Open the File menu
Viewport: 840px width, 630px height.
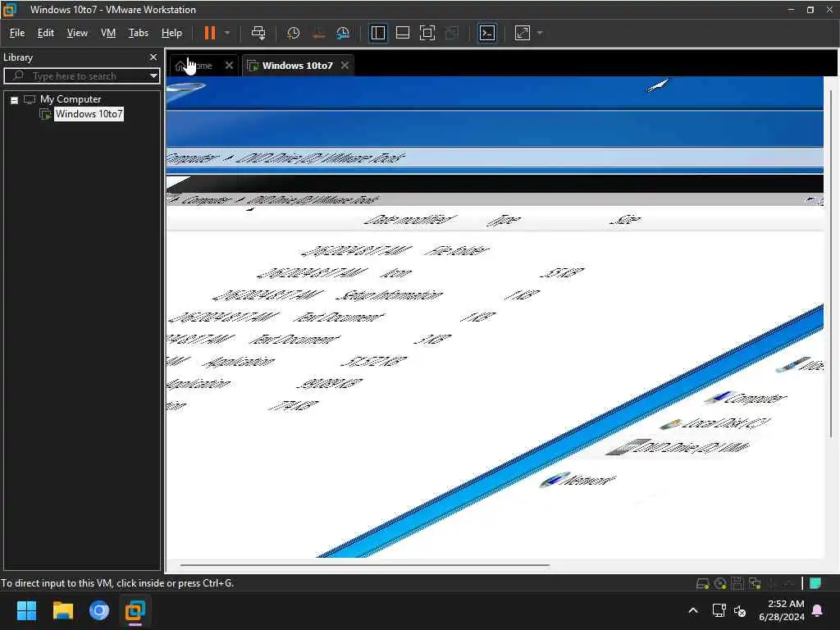[17, 33]
